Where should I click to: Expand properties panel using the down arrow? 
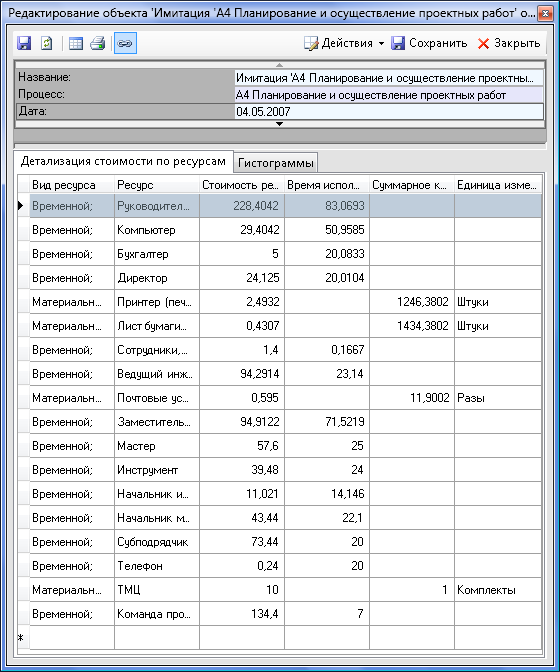pos(279,124)
